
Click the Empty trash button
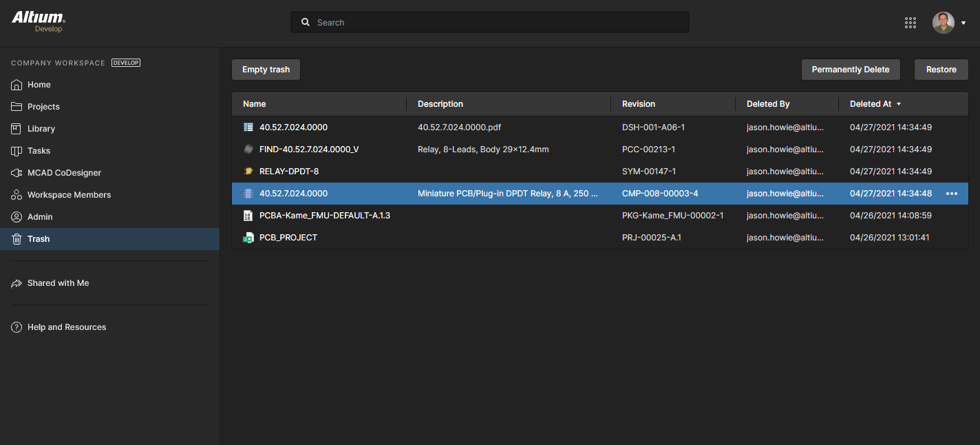[x=265, y=69]
